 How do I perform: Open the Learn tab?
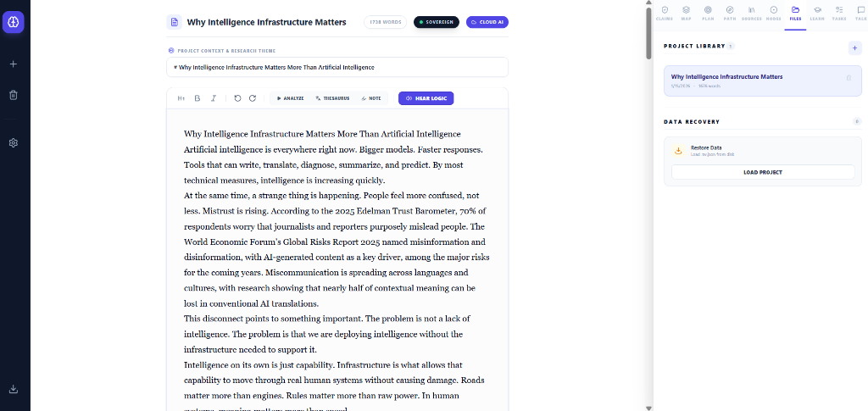[x=817, y=14]
